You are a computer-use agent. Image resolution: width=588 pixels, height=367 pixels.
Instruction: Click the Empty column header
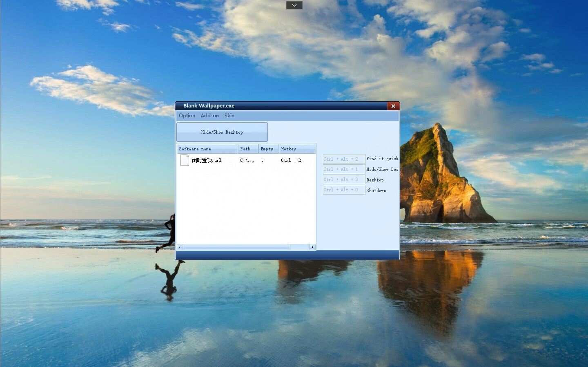(x=268, y=148)
